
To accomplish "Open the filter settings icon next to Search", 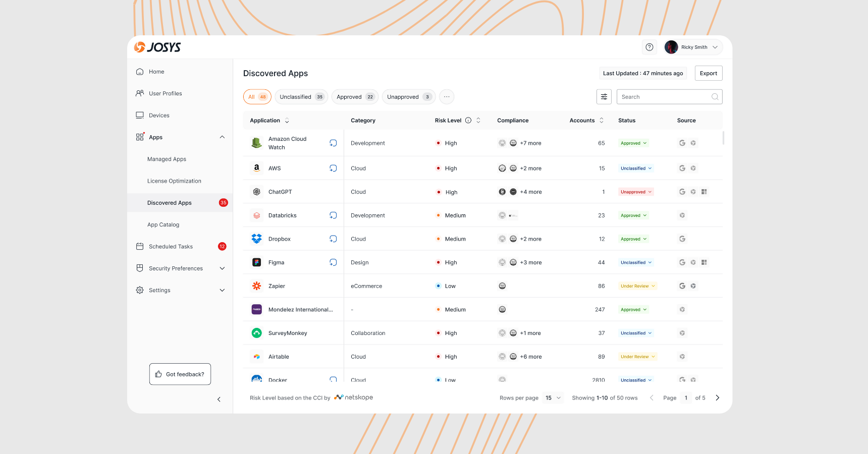I will click(x=604, y=97).
